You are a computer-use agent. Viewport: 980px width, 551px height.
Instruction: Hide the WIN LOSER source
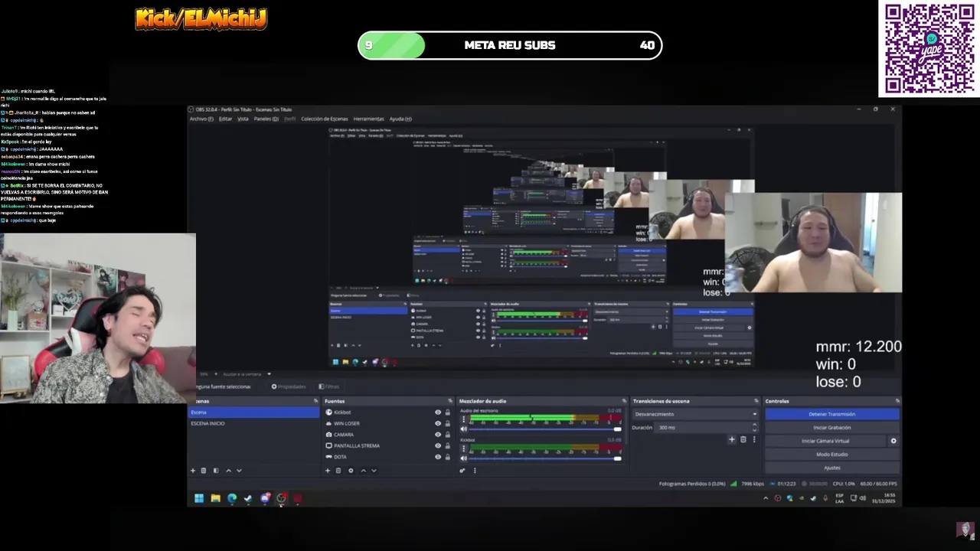pos(438,423)
